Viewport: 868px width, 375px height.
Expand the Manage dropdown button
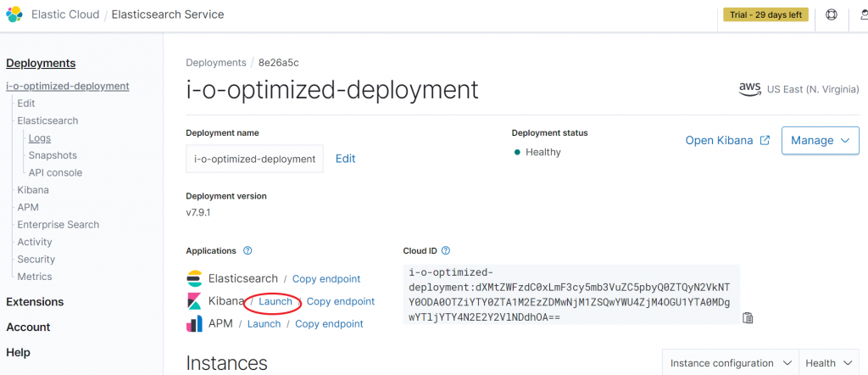click(x=820, y=141)
